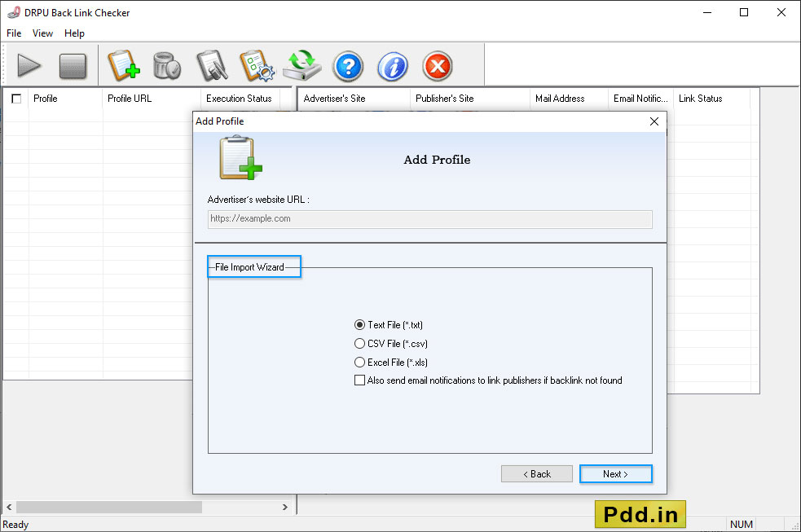Maximize the DRPU Back Link Checker window
This screenshot has height=532, width=801.
point(744,13)
